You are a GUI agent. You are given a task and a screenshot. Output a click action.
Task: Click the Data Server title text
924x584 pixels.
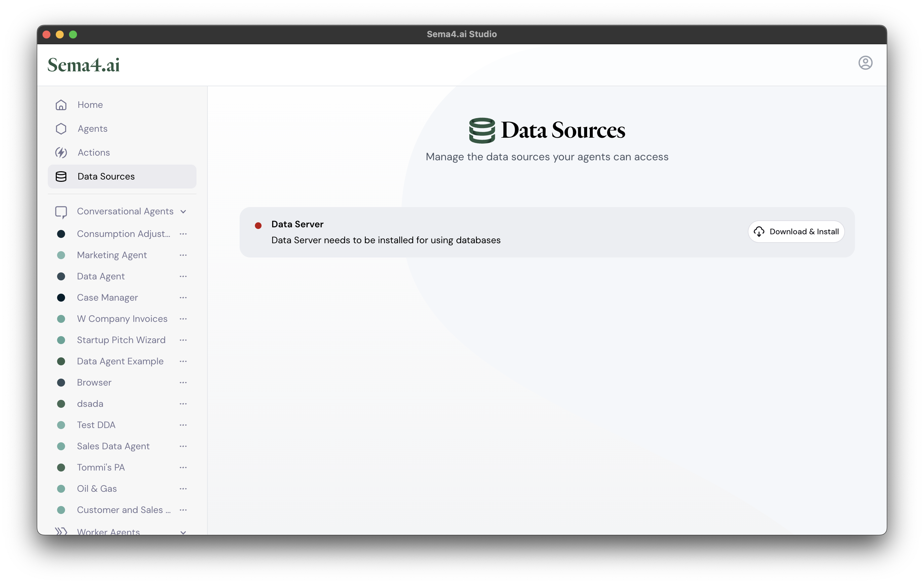297,224
